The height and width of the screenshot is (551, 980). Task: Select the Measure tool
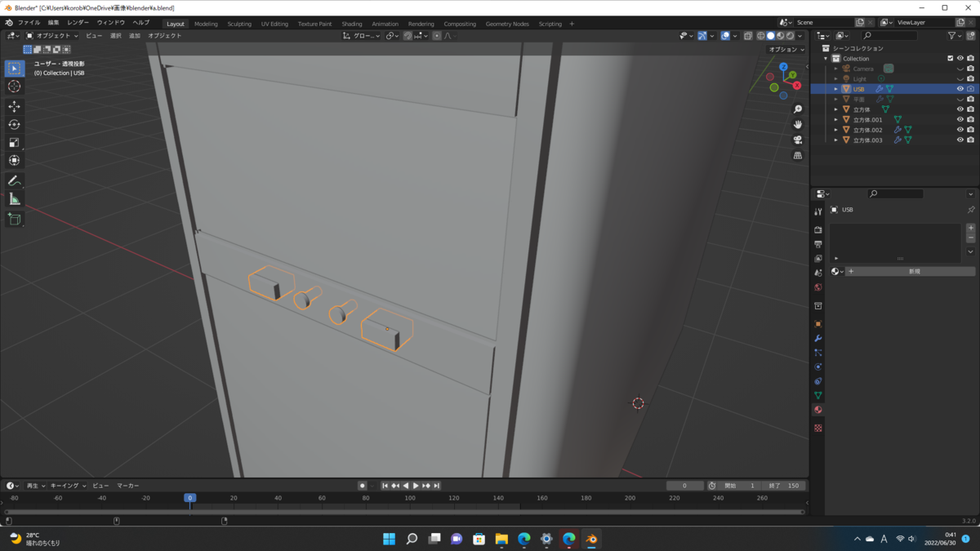14,199
